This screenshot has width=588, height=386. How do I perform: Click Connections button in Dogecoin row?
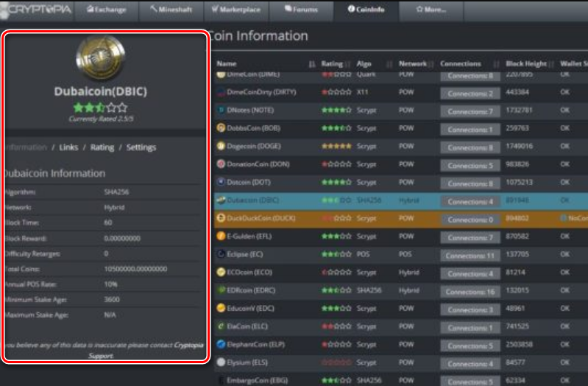click(x=470, y=147)
